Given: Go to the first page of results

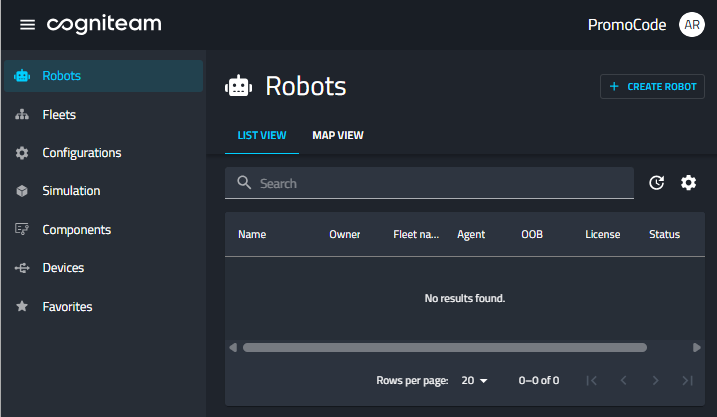Looking at the screenshot, I should point(592,380).
